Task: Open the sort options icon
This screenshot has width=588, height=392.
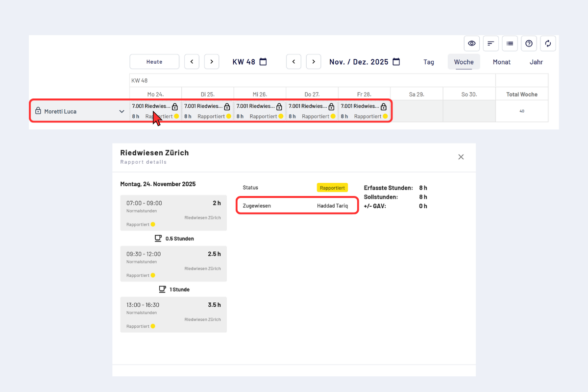Action: tap(490, 44)
